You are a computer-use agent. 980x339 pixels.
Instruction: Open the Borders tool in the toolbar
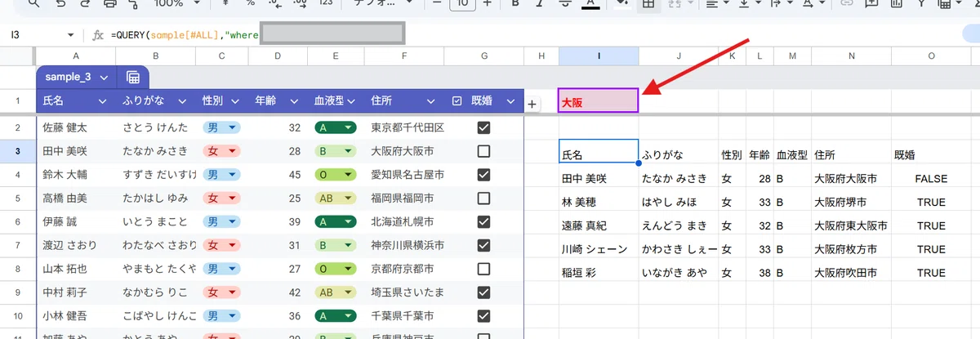click(x=648, y=4)
